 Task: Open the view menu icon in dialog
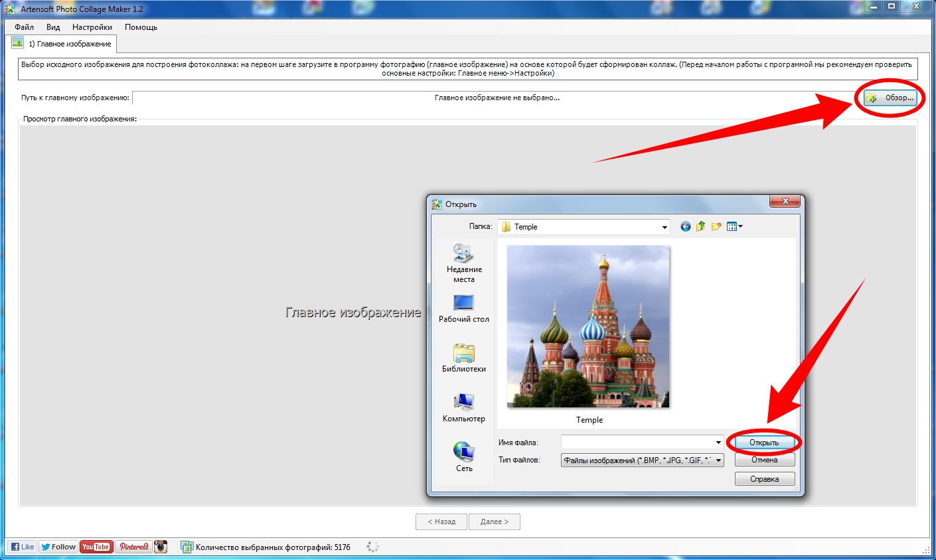click(x=735, y=227)
